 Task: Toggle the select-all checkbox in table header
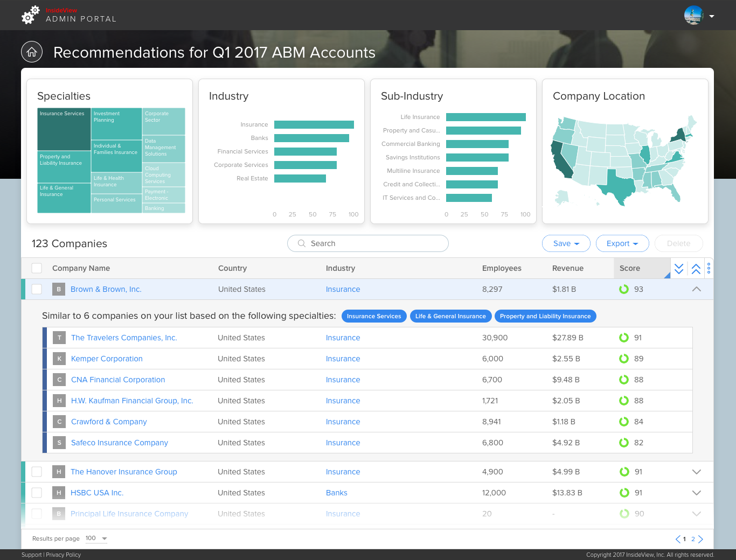click(37, 268)
